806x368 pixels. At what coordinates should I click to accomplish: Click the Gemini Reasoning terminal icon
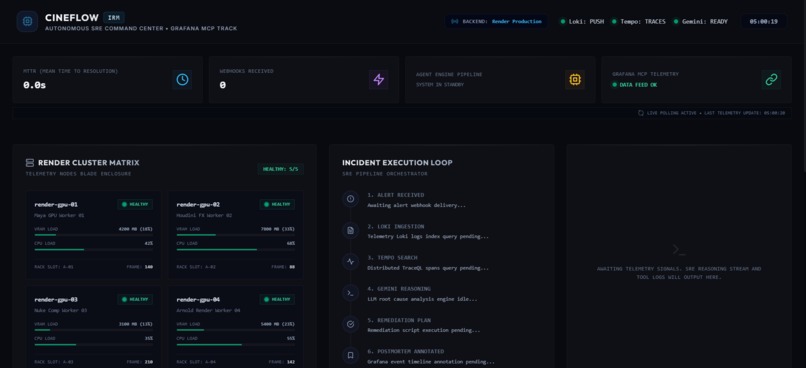point(351,293)
